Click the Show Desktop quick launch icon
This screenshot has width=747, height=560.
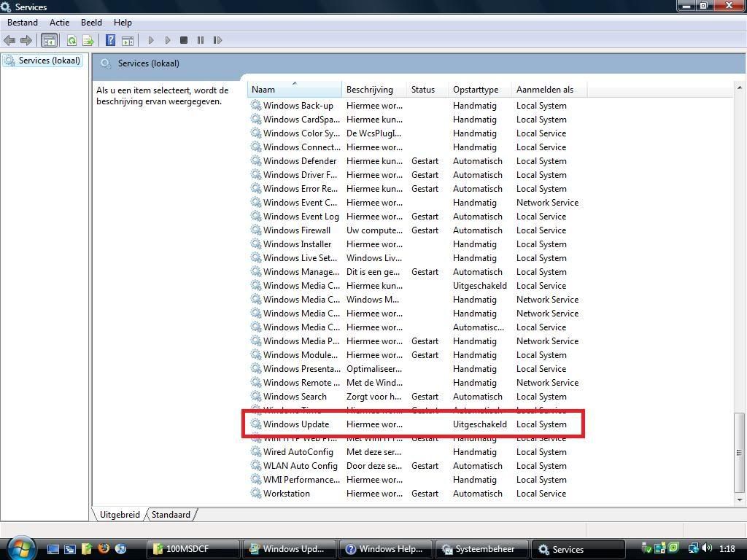[53, 549]
